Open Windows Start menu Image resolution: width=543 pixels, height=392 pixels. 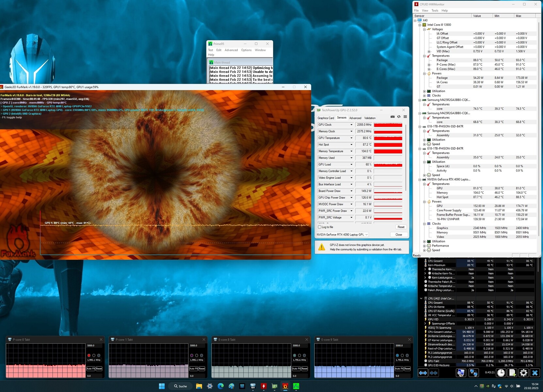pos(162,386)
